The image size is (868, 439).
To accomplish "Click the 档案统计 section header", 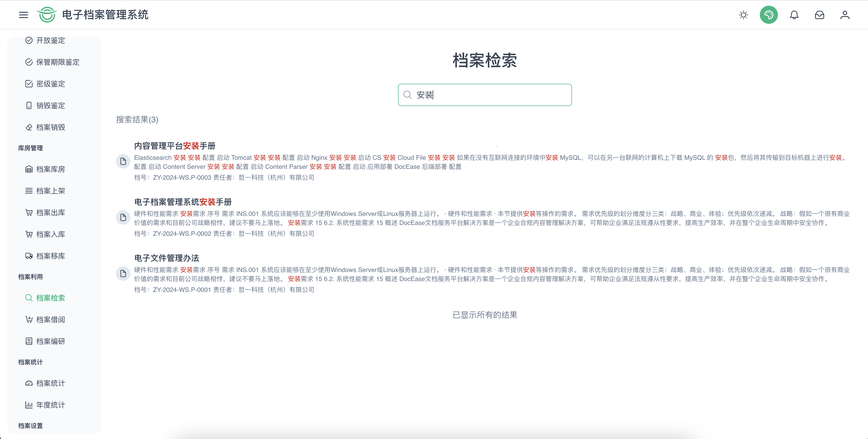I will pos(30,362).
